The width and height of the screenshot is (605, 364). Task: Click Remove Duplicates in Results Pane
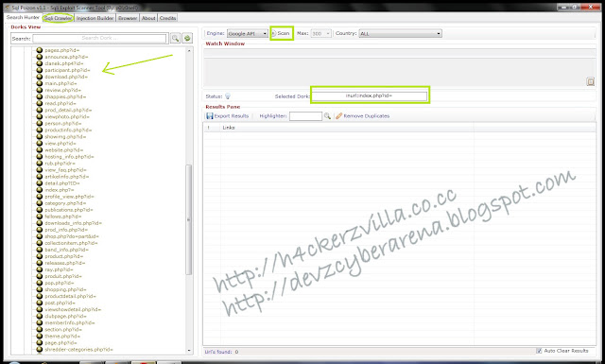pyautogui.click(x=362, y=115)
